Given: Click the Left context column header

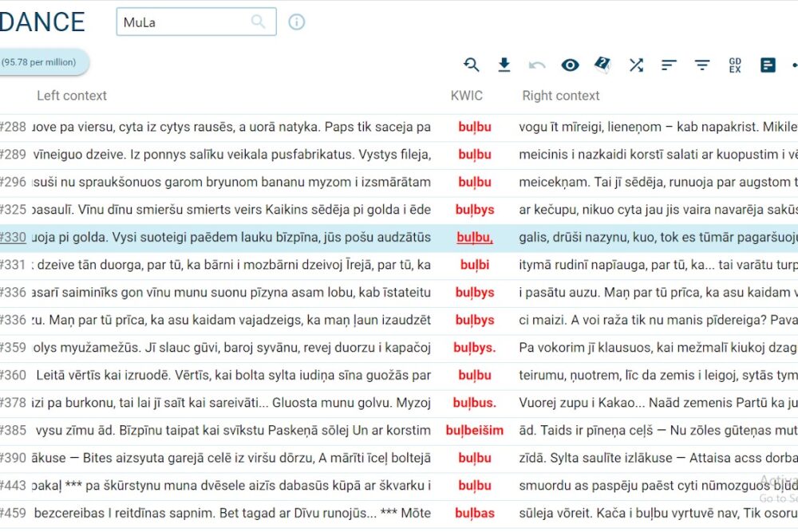Looking at the screenshot, I should [x=72, y=96].
